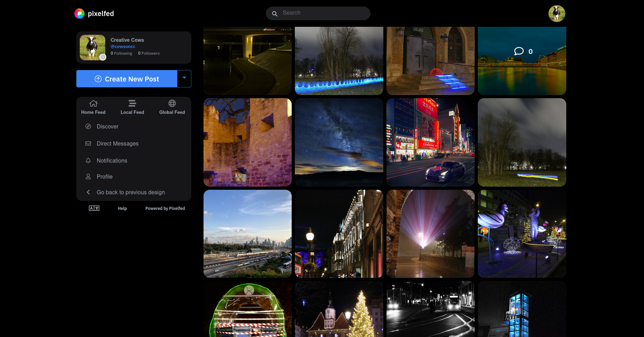This screenshot has width=644, height=337.
Task: Open the Profile menu item
Action: point(105,177)
